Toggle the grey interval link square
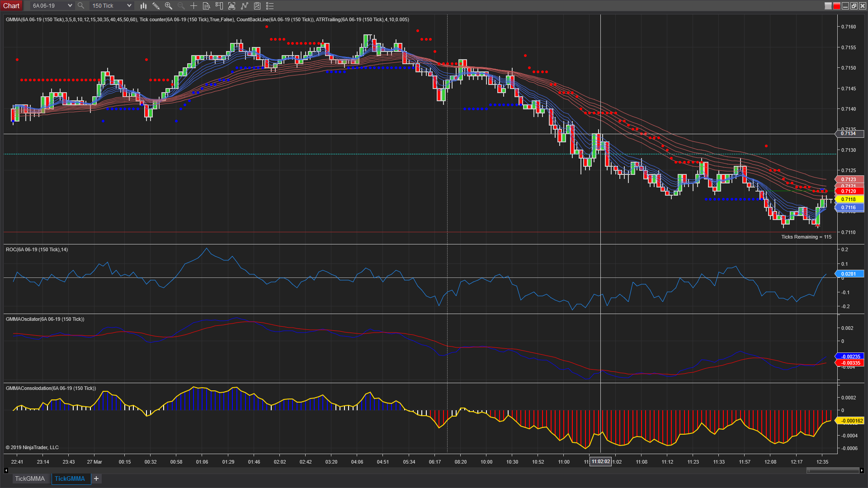This screenshot has height=488, width=868. click(x=828, y=6)
